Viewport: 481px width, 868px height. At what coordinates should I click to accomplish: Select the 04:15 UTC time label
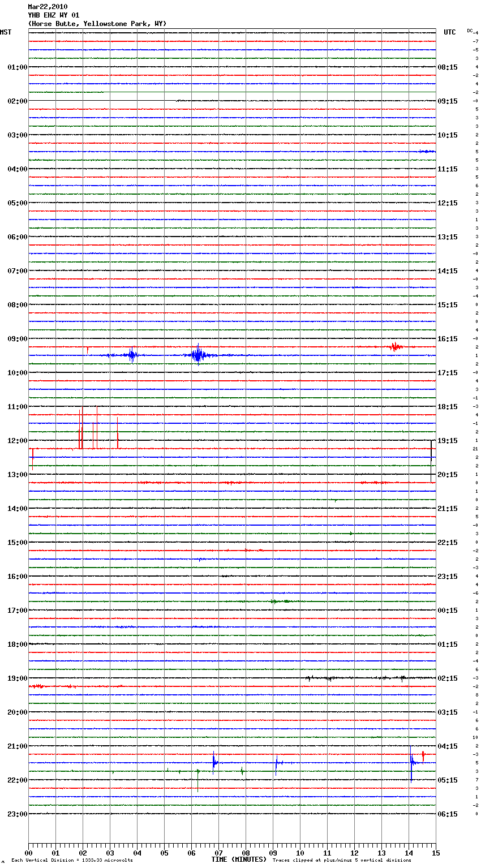[x=448, y=746]
